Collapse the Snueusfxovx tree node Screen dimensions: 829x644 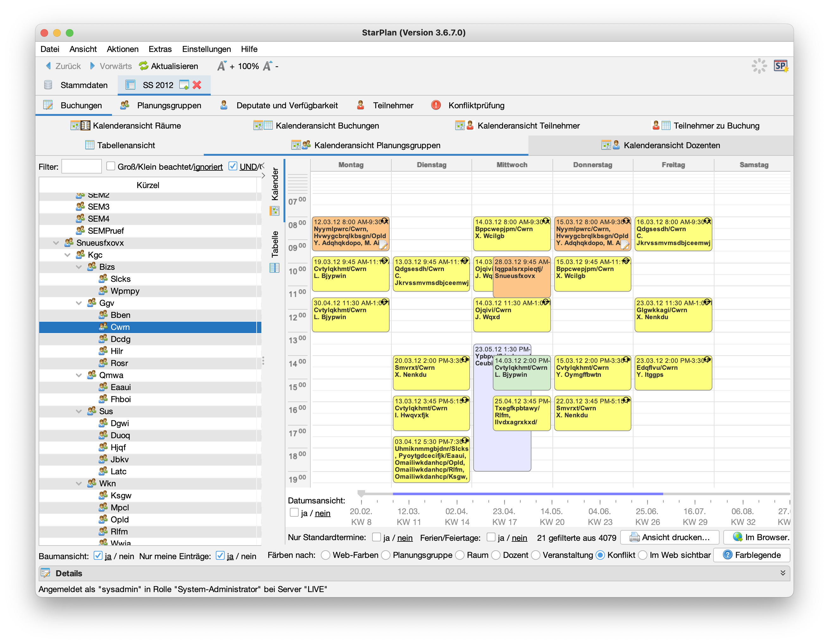point(56,243)
